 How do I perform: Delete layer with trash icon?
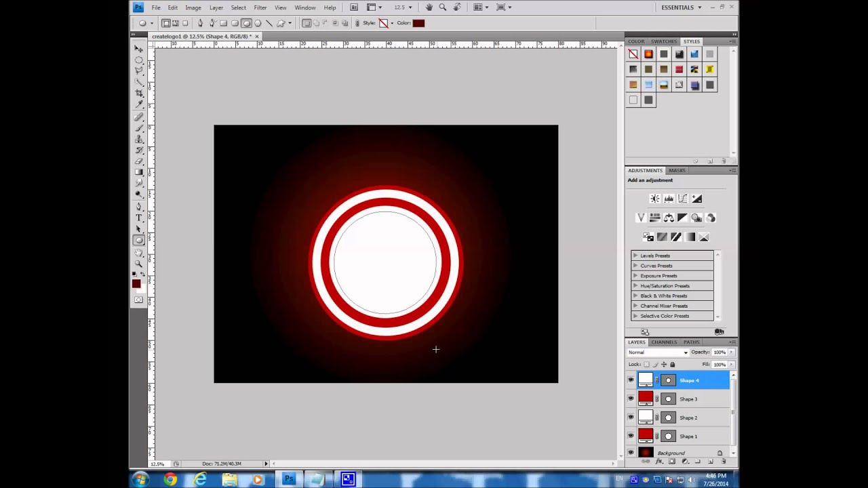[x=724, y=462]
